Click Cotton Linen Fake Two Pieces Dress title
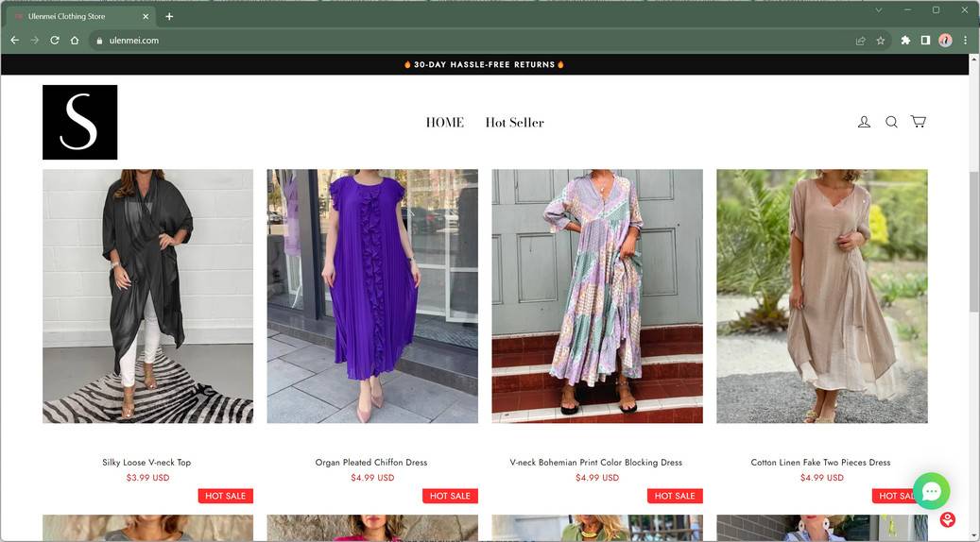Image resolution: width=980 pixels, height=542 pixels. (820, 462)
